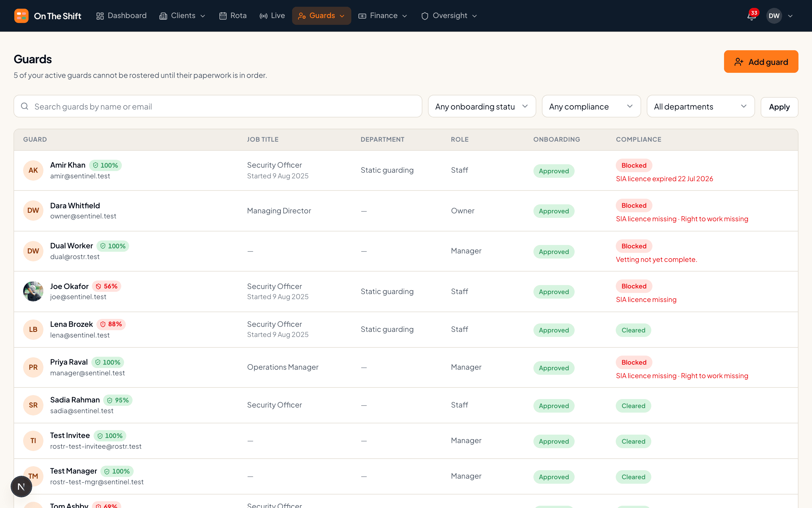Click the DW user avatar in header
The image size is (812, 508).
(x=774, y=16)
